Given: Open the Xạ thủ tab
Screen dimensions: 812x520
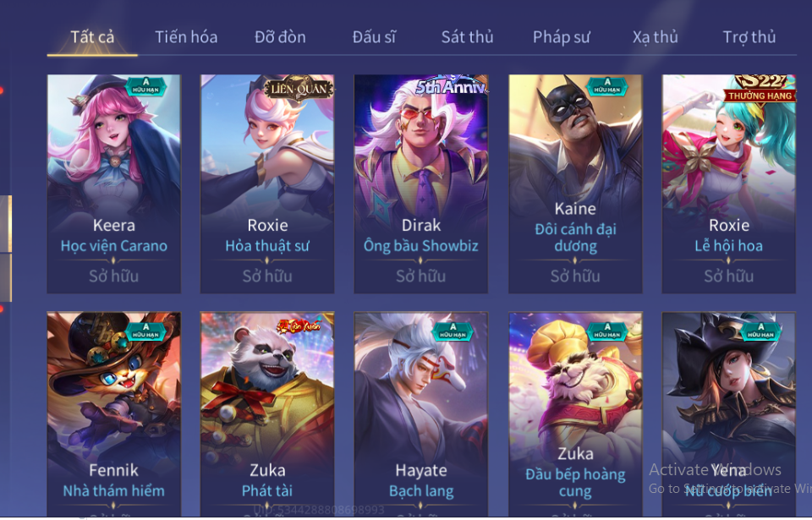Looking at the screenshot, I should pos(655,36).
